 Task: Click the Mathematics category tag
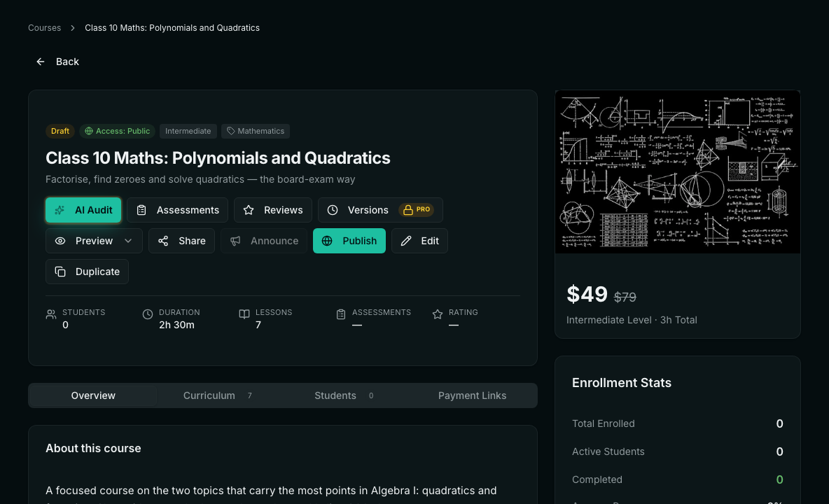click(256, 131)
